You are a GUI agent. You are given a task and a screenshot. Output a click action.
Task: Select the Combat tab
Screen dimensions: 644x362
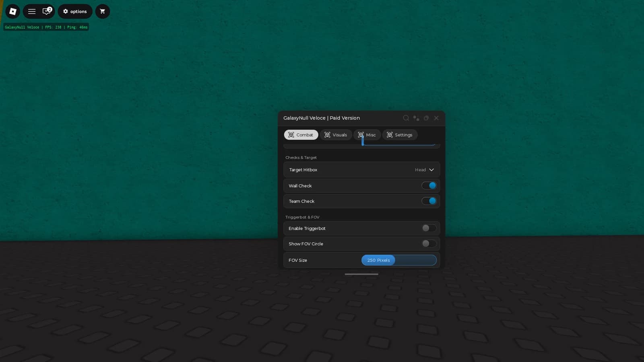301,135
